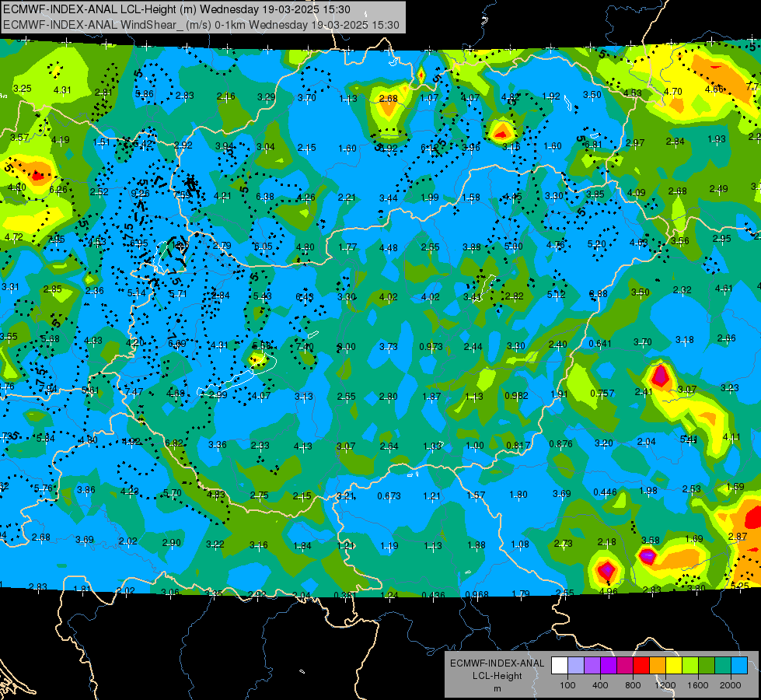Click the lime yellow-green legend swatch
761x700 pixels.
pos(690,665)
